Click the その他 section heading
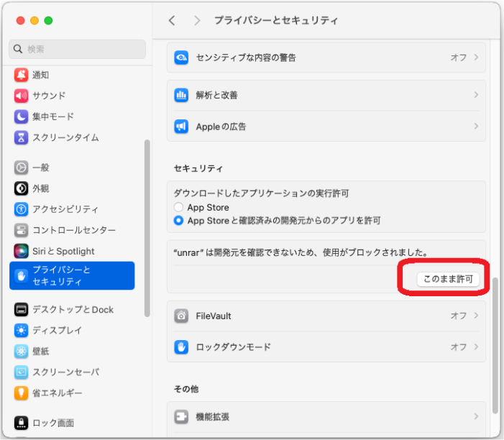Screen dimensions: 504x440 pyautogui.click(x=186, y=389)
